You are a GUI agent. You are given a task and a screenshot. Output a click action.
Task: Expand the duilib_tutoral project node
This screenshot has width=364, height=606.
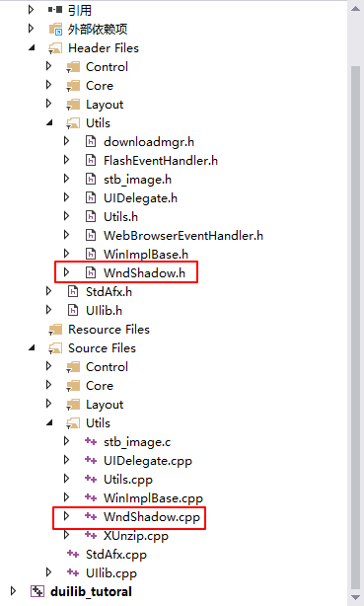pyautogui.click(x=14, y=591)
